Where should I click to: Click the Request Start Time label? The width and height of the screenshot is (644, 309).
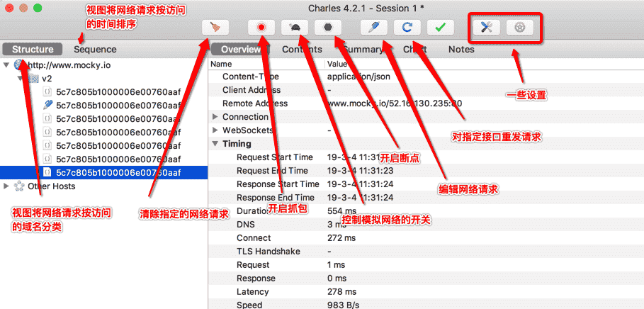click(275, 157)
